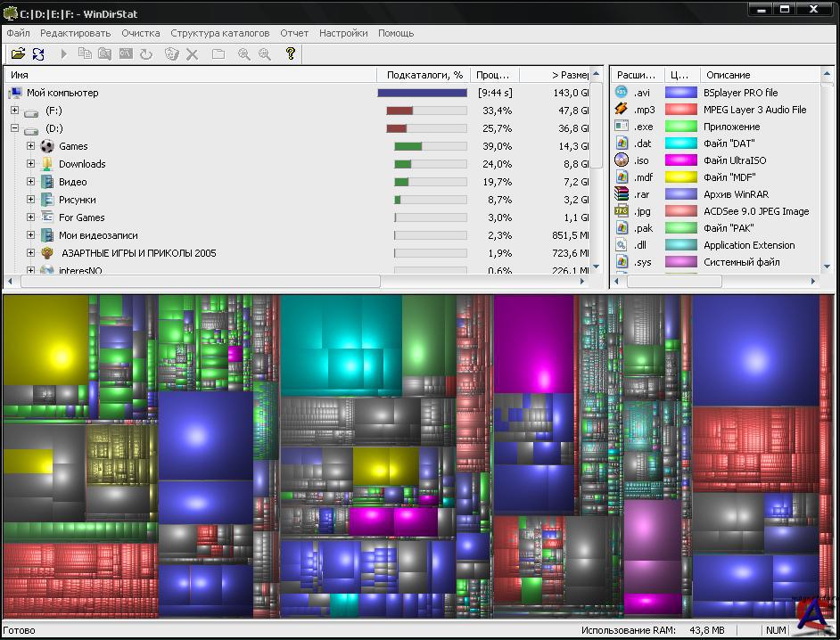Click the yellow question mark help icon
The width and height of the screenshot is (840, 640).
[291, 54]
